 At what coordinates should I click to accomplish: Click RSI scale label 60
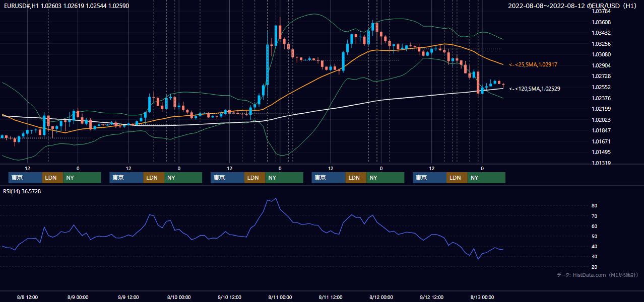coord(595,226)
